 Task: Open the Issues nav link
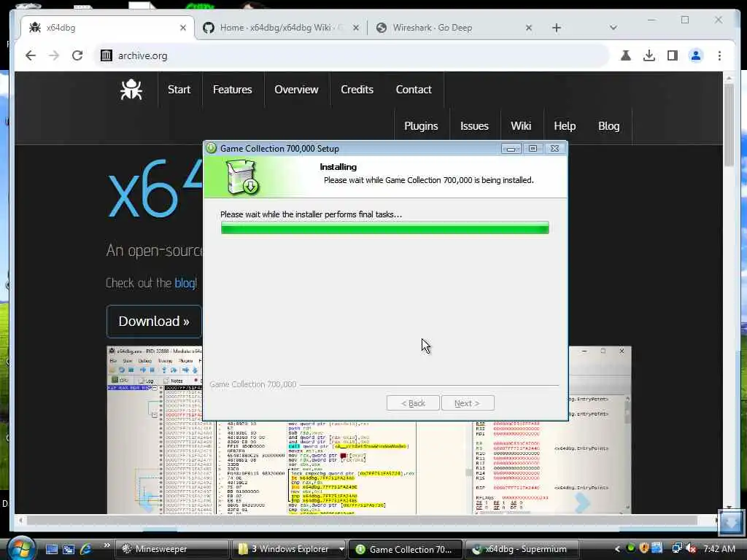[474, 126]
